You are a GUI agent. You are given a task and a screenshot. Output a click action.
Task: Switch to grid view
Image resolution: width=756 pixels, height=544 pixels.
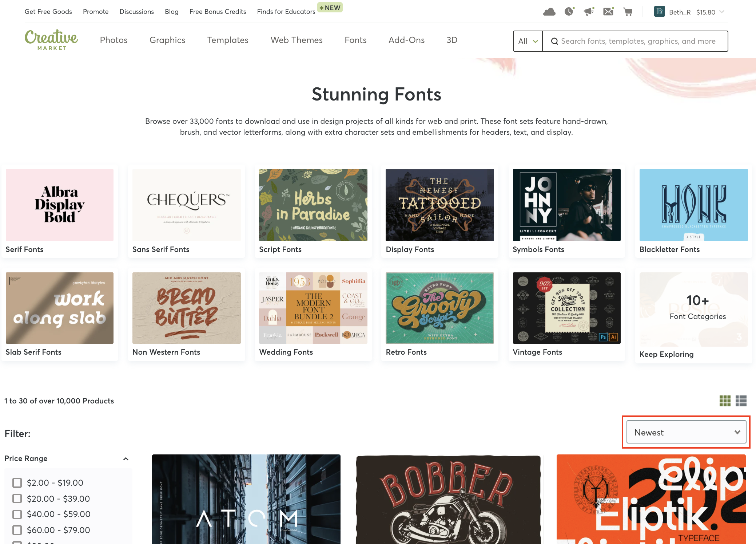click(725, 401)
